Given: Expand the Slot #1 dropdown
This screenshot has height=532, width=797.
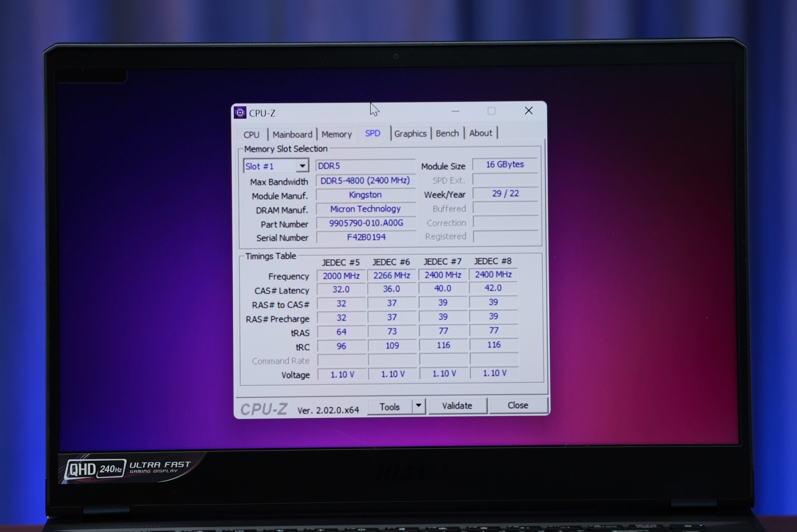Looking at the screenshot, I should pos(302,166).
